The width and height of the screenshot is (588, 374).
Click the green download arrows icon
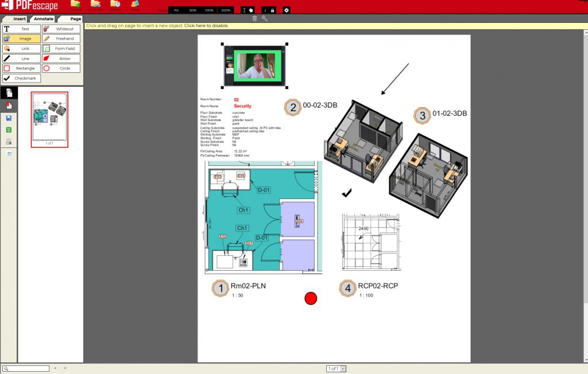(9, 130)
